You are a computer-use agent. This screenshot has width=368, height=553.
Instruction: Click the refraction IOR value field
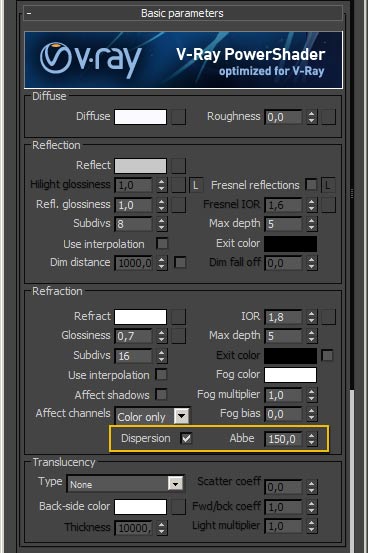click(283, 317)
